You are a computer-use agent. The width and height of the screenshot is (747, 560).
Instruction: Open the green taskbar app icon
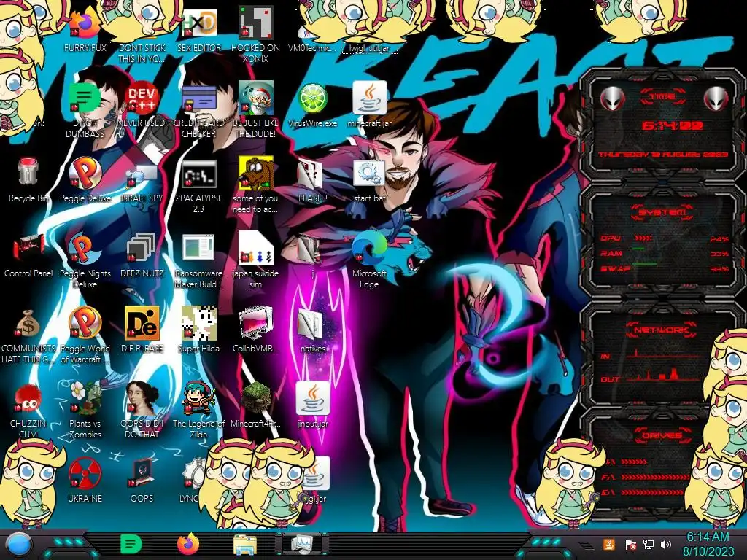click(x=131, y=544)
